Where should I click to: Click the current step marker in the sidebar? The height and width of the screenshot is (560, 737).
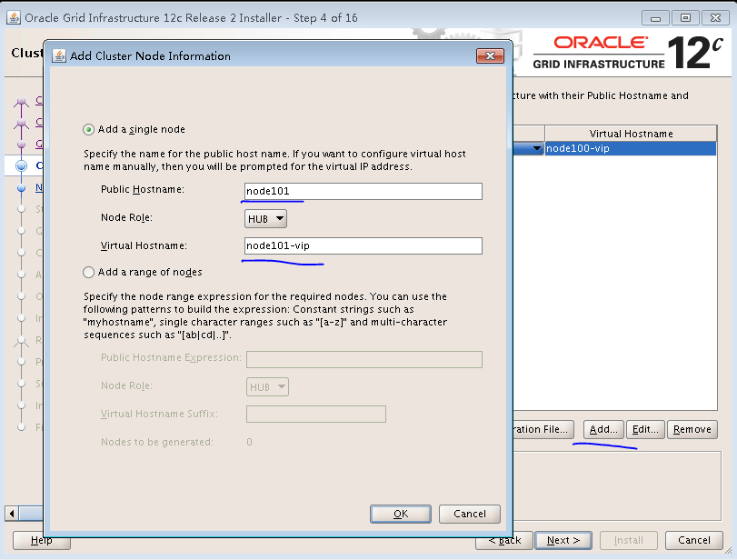pos(21,165)
